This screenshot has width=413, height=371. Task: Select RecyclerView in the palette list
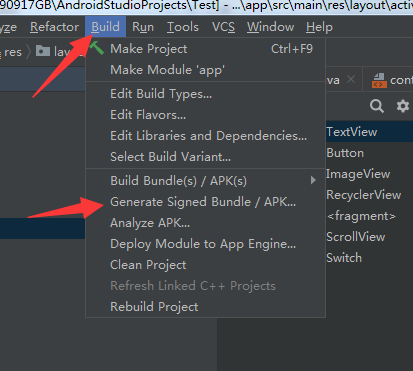pyautogui.click(x=363, y=195)
